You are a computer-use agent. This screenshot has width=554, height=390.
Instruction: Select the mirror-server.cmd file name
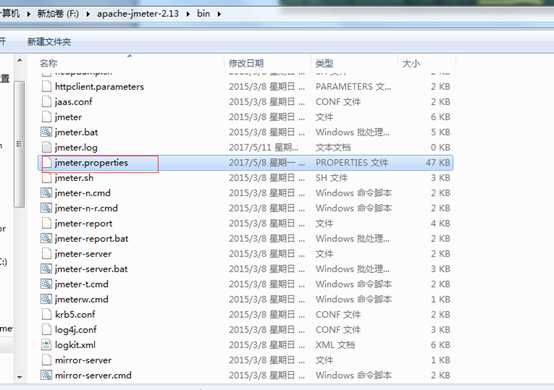point(93,375)
